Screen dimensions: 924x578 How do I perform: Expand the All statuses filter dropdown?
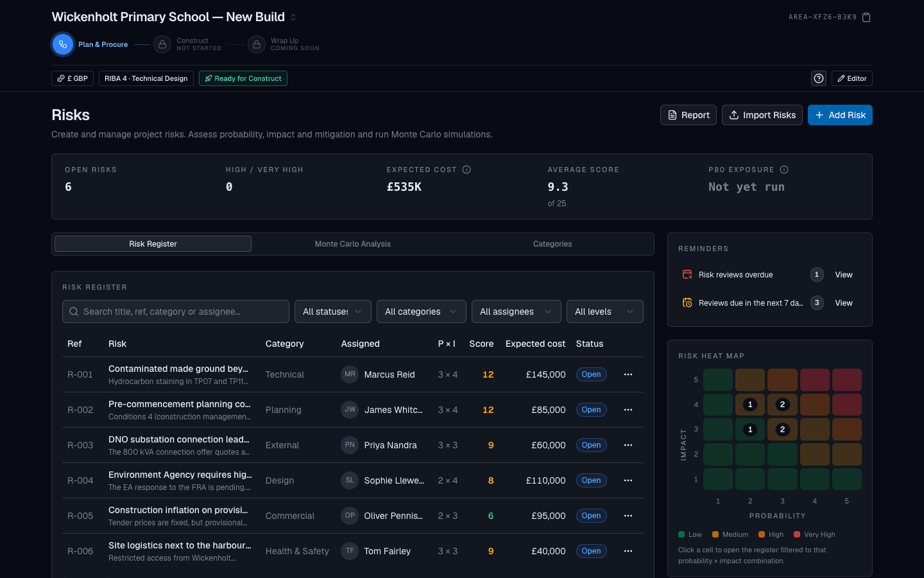click(x=333, y=311)
